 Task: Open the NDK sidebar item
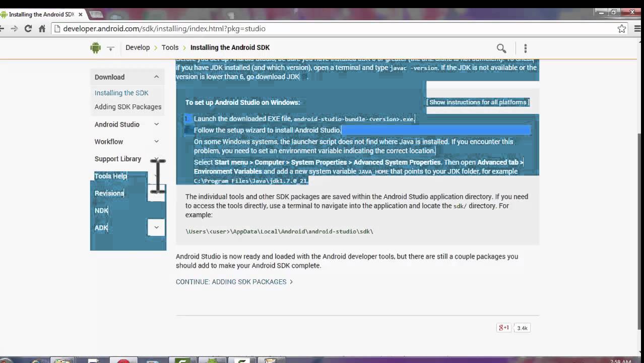(x=101, y=210)
